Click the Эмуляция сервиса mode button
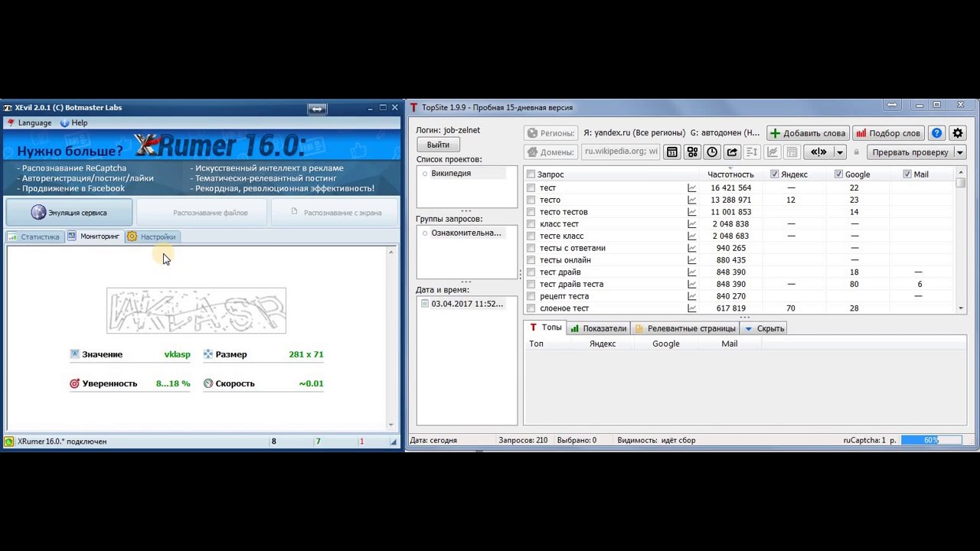Screen dimensions: 980x551 coord(69,213)
